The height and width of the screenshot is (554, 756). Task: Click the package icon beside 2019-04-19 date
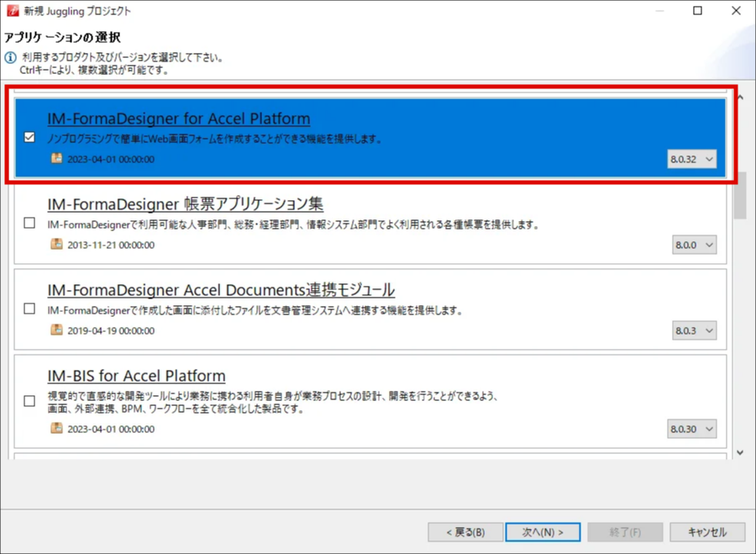[x=56, y=330]
